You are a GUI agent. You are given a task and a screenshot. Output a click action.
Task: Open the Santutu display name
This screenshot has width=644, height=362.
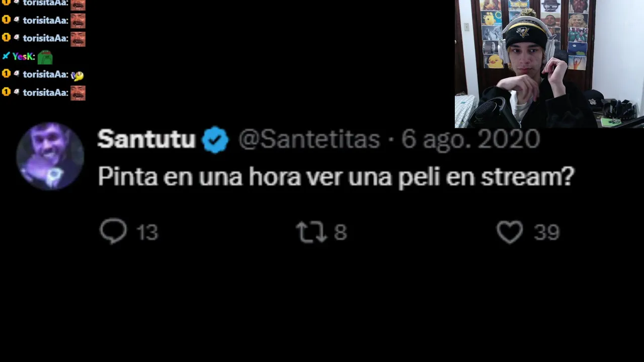point(146,139)
